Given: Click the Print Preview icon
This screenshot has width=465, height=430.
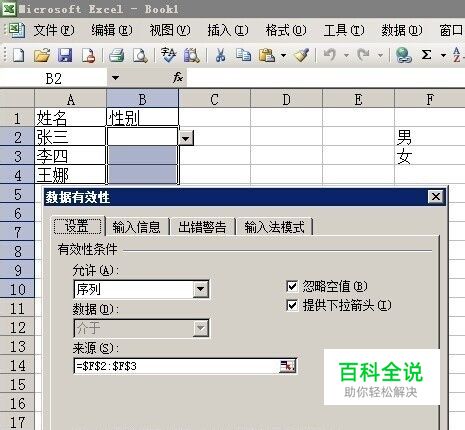Looking at the screenshot, I should click(140, 55).
